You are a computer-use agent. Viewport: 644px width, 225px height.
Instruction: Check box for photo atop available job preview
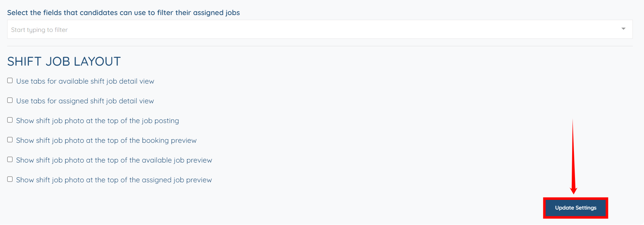(10, 160)
